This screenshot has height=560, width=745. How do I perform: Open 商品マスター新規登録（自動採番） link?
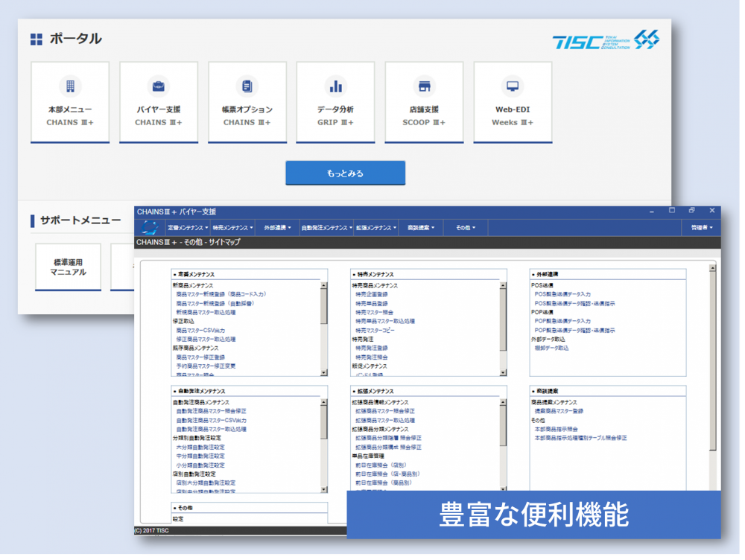(x=215, y=304)
